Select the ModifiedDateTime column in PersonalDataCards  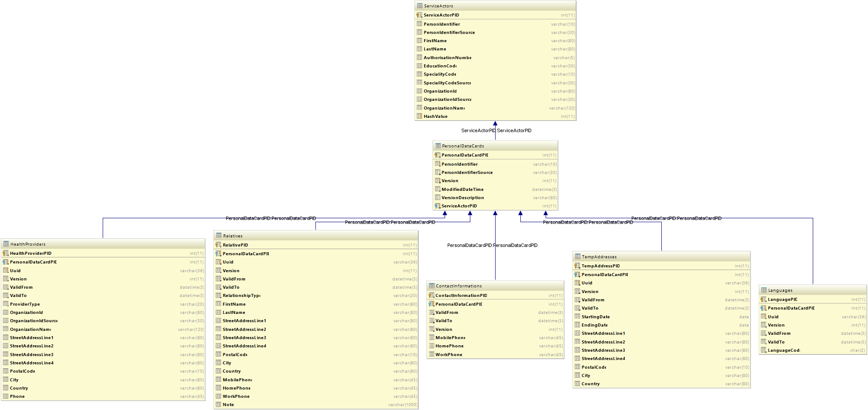point(462,190)
